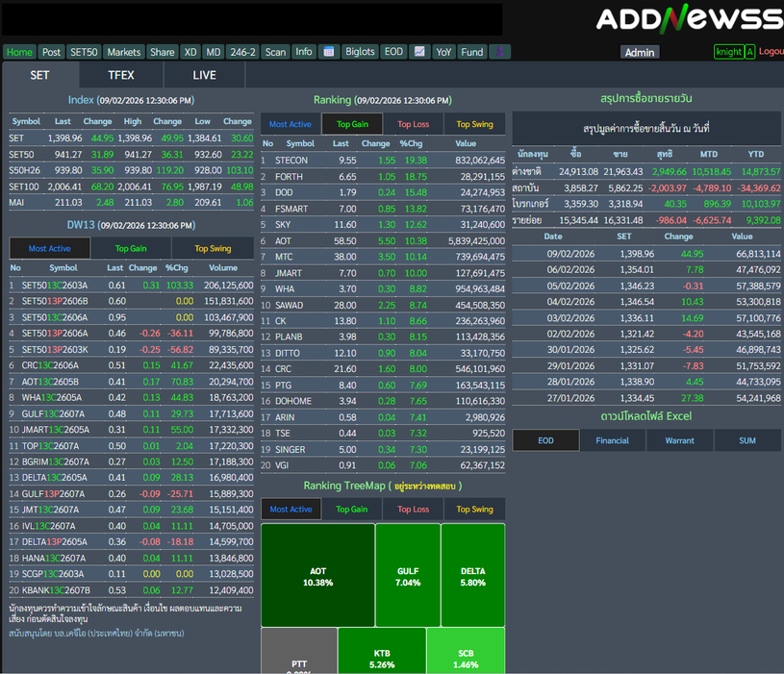Click the YoY toolbar button

(443, 52)
